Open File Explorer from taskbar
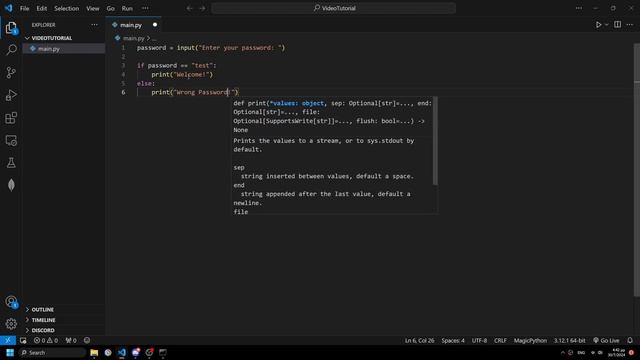The width and height of the screenshot is (640, 360). (x=94, y=352)
